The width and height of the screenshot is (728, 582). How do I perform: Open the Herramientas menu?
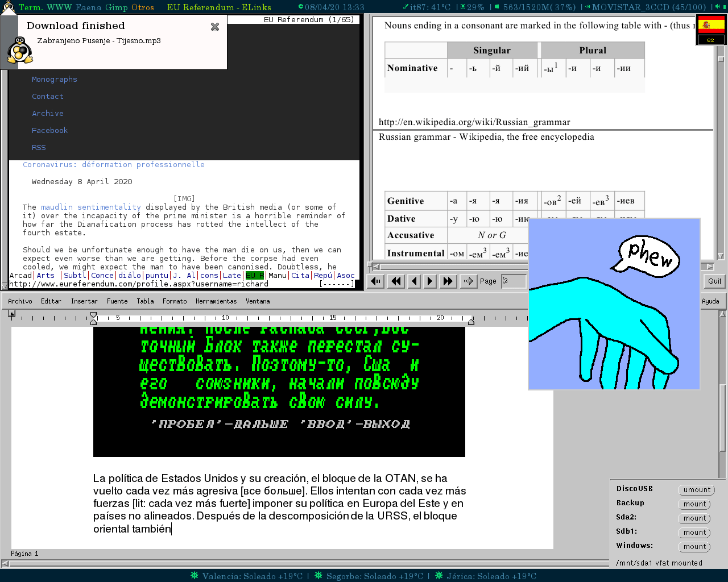coord(216,301)
